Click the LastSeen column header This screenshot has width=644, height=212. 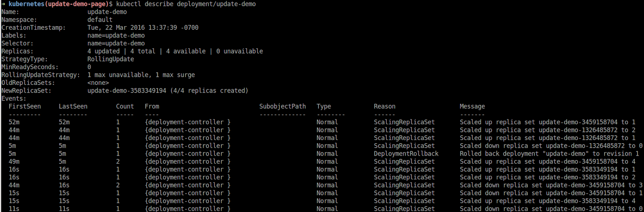pos(73,107)
